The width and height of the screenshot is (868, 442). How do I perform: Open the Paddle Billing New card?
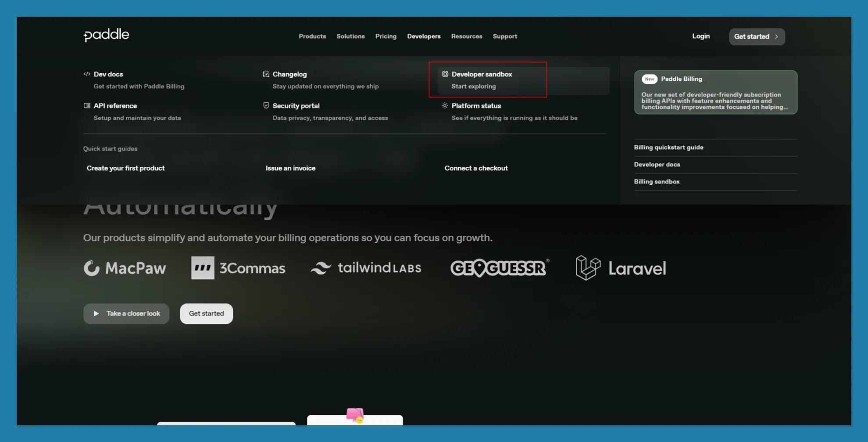[715, 92]
